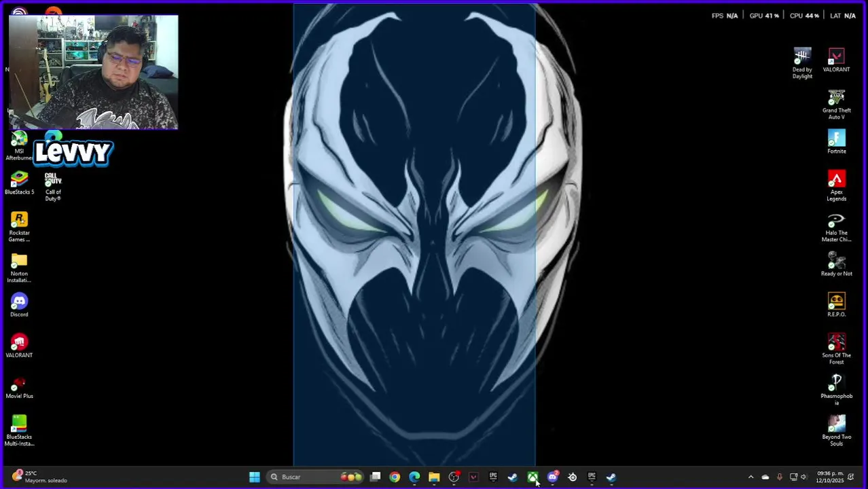Image resolution: width=868 pixels, height=489 pixels.
Task: Select the red Riot-logo VALORANT desktop shortcut
Action: coord(19,346)
